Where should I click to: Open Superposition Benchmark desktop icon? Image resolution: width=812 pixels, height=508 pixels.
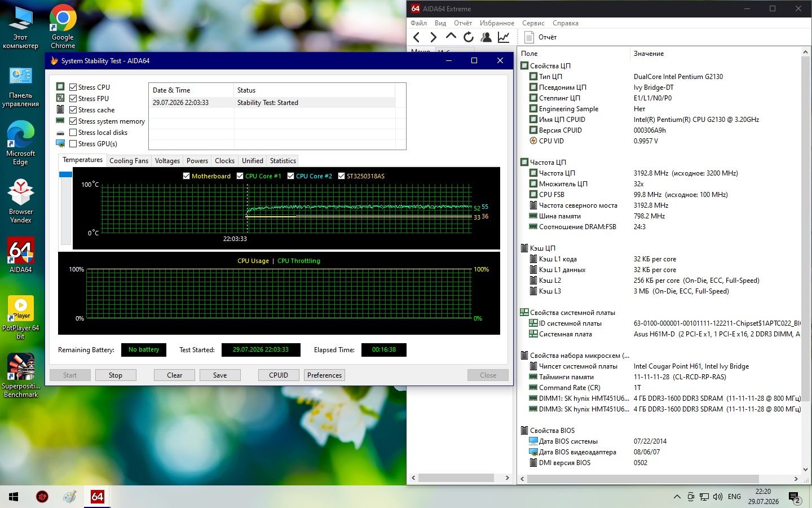click(x=20, y=376)
